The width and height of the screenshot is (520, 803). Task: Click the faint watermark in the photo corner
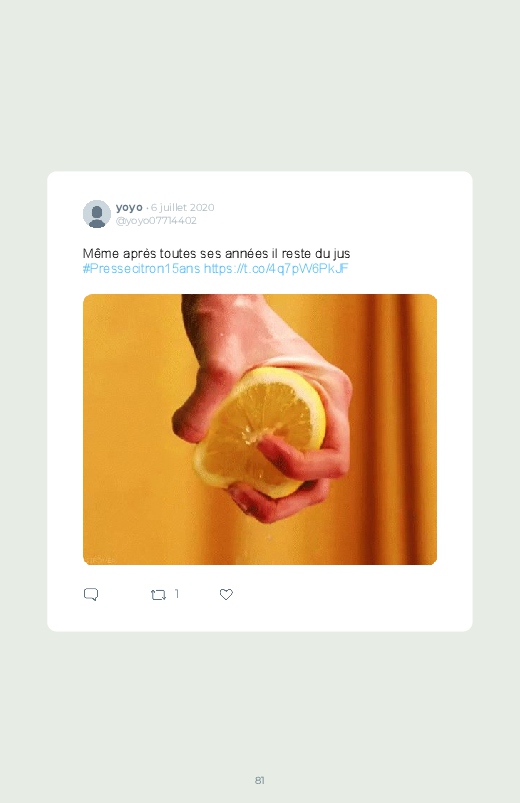point(100,560)
